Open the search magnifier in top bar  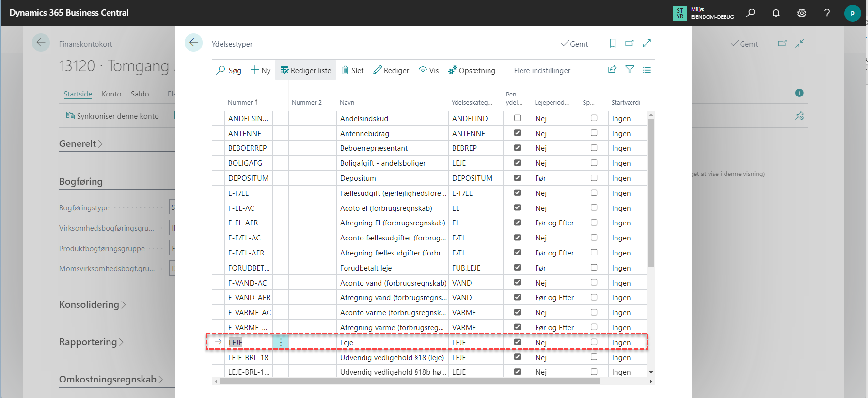coord(750,13)
